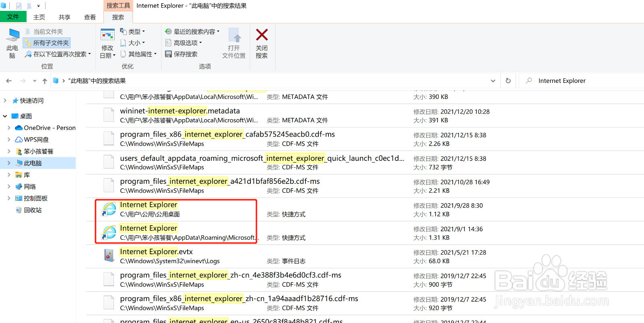644x323 pixels.
Task: Select Quick access in navigation pane
Action: [x=32, y=101]
